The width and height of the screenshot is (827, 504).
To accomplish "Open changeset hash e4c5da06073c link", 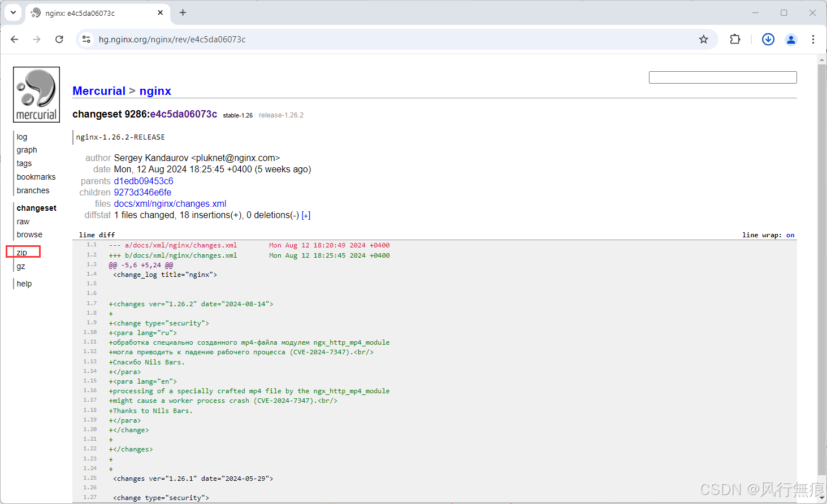I will (x=183, y=114).
